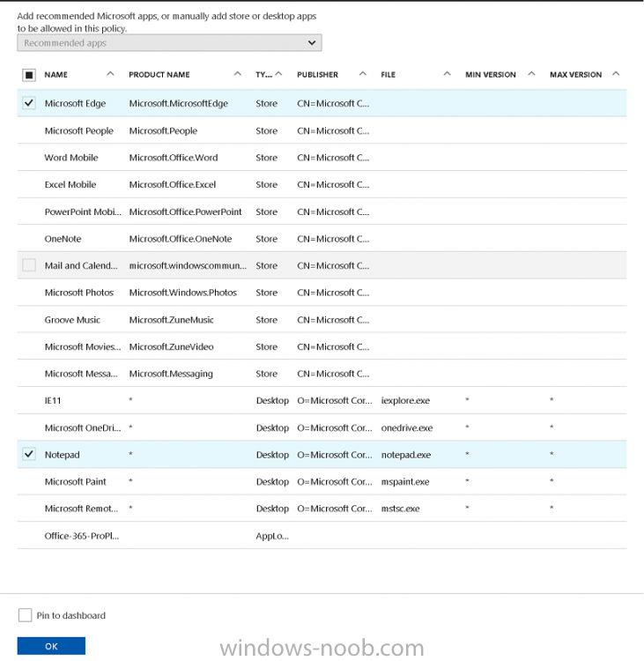Click publisher cell in Groove Music row
This screenshot has height=661, width=644.
point(333,320)
